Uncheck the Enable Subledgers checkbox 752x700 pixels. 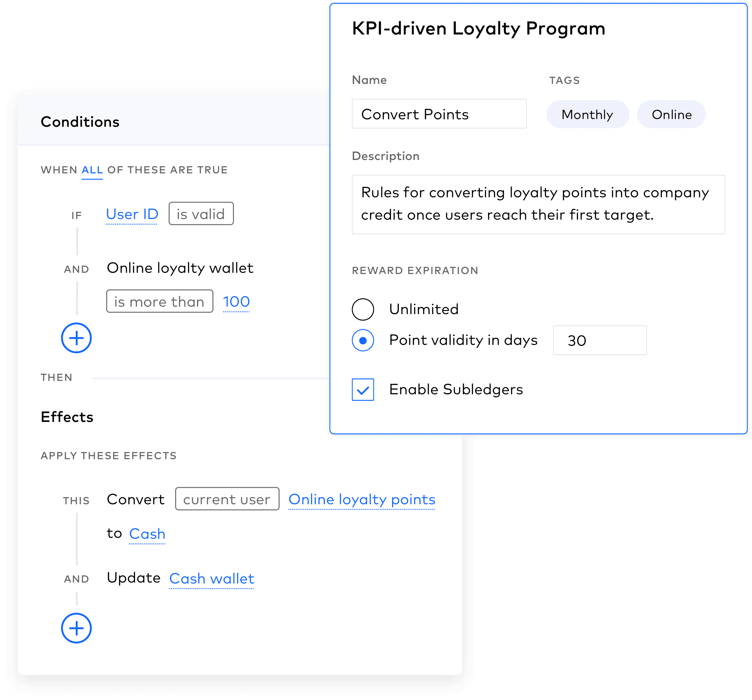363,389
